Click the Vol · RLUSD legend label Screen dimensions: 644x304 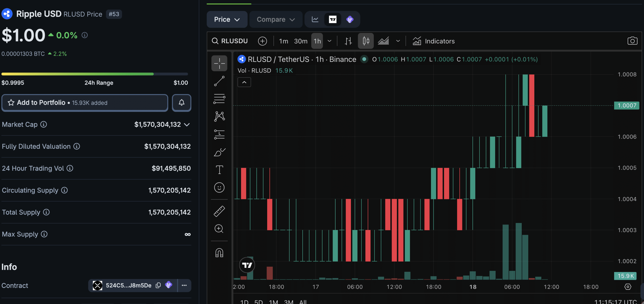pos(254,70)
